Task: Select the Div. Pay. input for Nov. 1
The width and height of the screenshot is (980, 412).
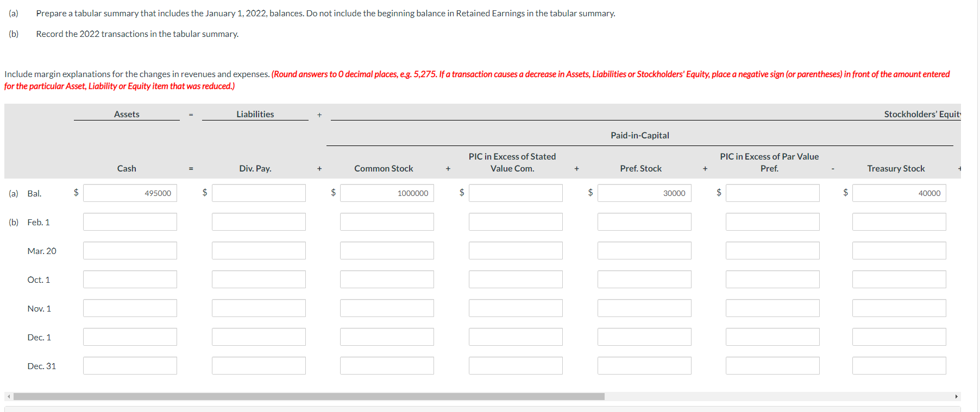Action: coord(259,308)
